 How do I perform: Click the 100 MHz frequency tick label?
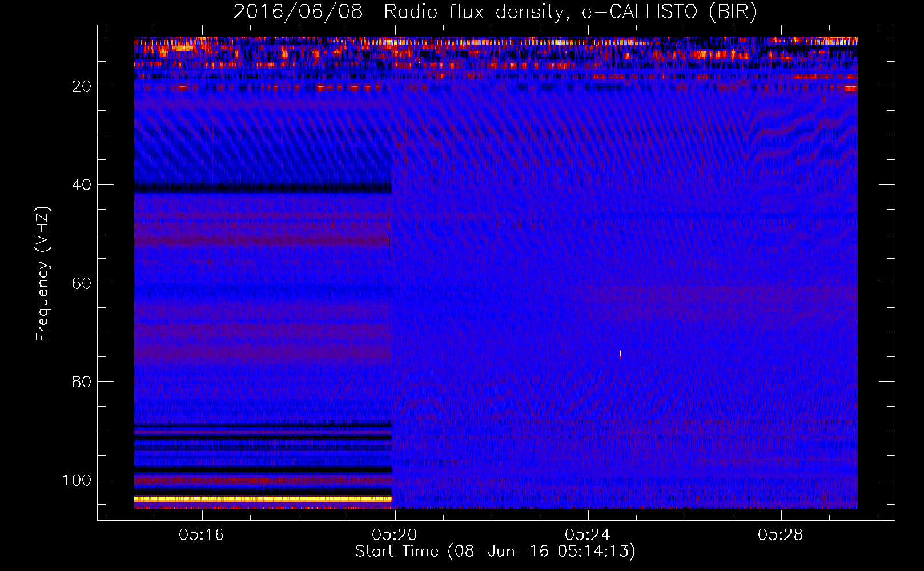click(77, 480)
